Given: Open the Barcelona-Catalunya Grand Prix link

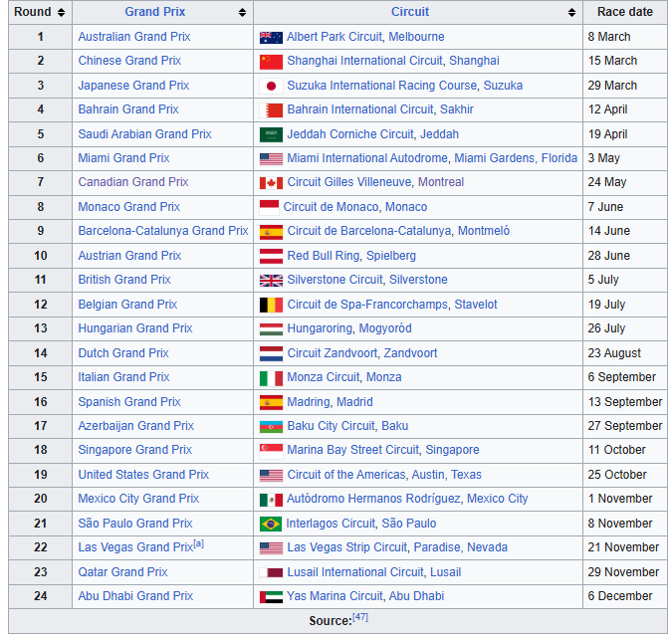Looking at the screenshot, I should (x=163, y=231).
